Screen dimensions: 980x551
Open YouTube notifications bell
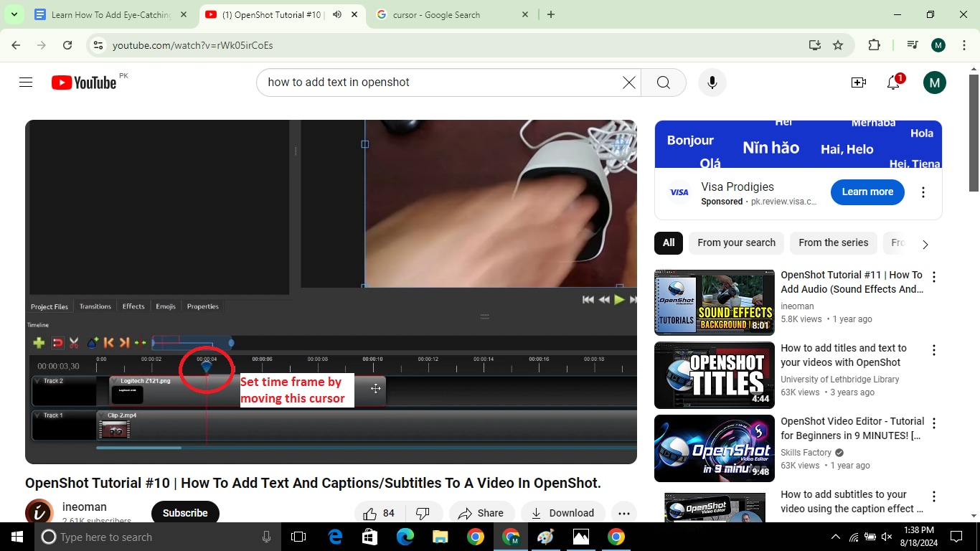[894, 83]
